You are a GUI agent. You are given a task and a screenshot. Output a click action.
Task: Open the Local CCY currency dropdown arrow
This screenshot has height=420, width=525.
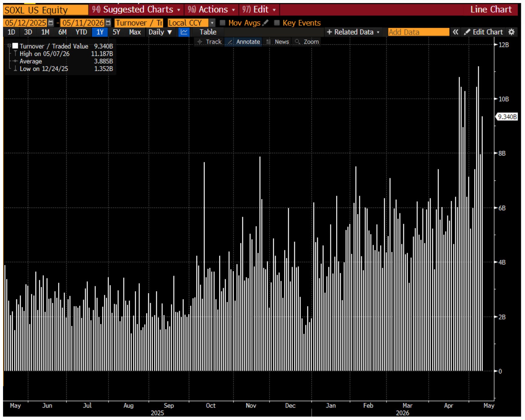point(212,23)
